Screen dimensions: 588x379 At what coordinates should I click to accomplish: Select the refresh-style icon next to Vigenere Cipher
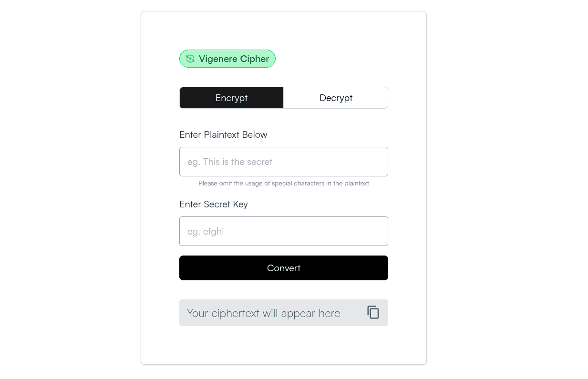click(190, 59)
